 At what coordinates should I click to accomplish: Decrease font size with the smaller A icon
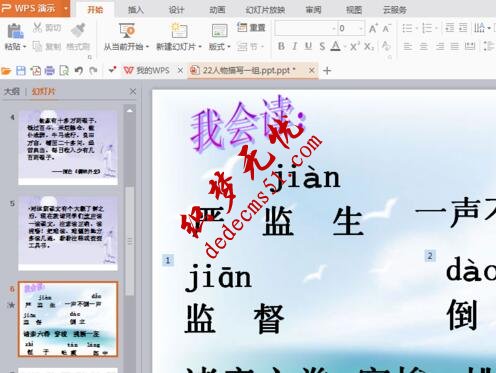(x=386, y=28)
